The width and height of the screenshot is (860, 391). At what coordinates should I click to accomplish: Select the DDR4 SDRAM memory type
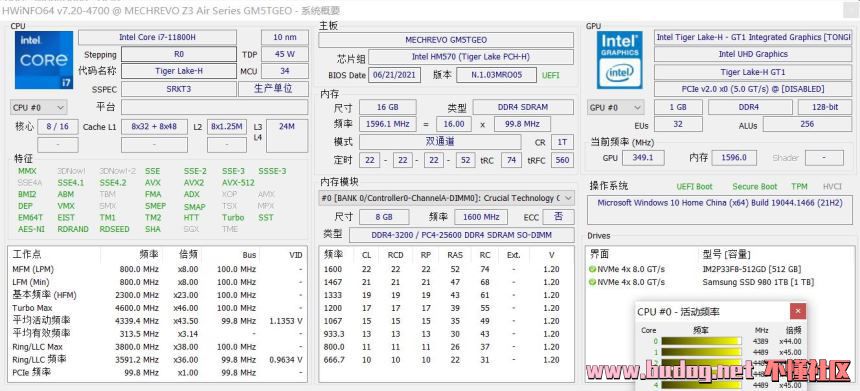(523, 107)
